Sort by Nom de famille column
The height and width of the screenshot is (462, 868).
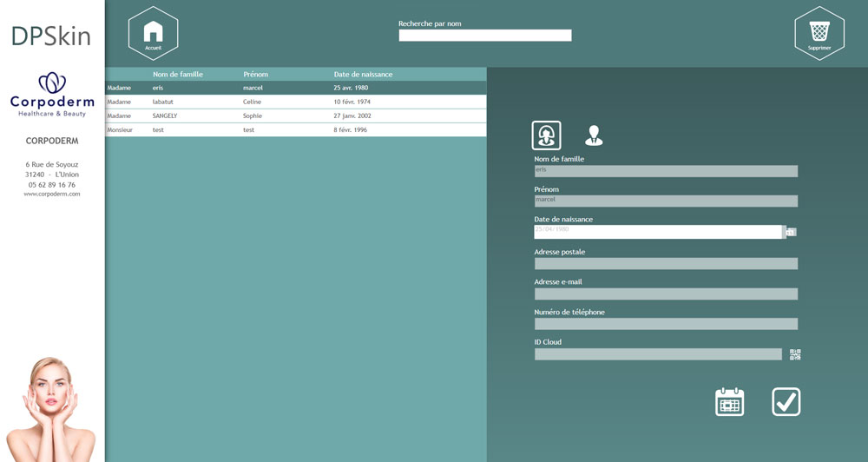178,75
